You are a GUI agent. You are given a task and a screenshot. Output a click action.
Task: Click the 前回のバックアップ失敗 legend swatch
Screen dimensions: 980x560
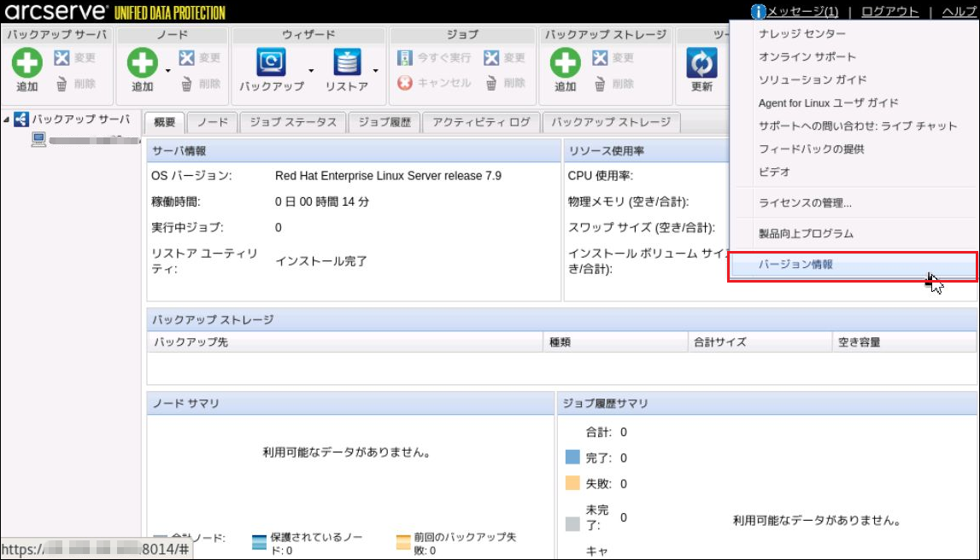[x=403, y=542]
